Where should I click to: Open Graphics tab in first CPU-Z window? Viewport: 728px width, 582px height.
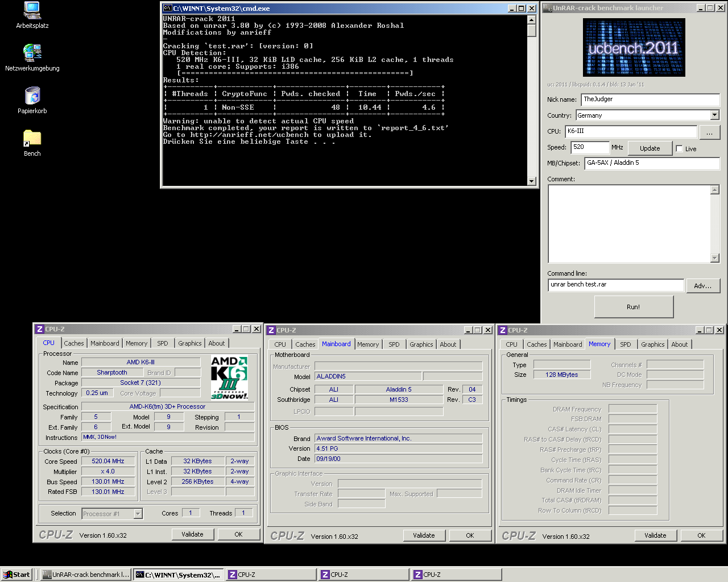tap(190, 343)
